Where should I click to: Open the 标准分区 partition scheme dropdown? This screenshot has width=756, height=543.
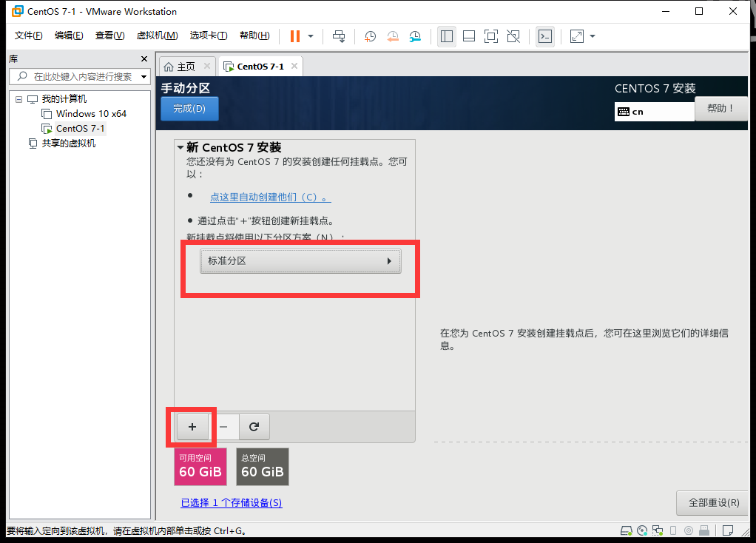pyautogui.click(x=300, y=261)
